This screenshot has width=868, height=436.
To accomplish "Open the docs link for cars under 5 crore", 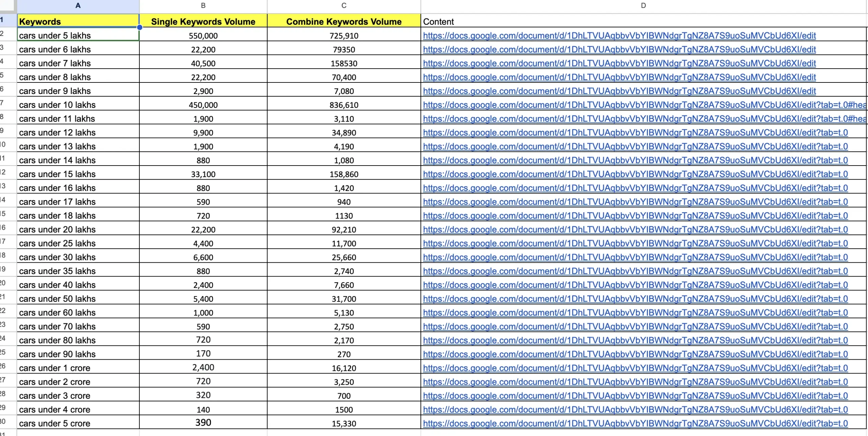I will pyautogui.click(x=635, y=423).
